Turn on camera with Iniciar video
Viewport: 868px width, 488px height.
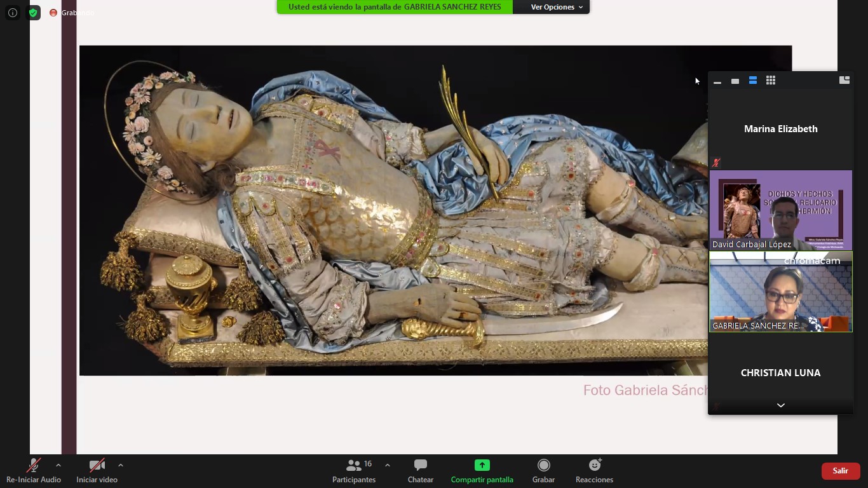coord(97,471)
